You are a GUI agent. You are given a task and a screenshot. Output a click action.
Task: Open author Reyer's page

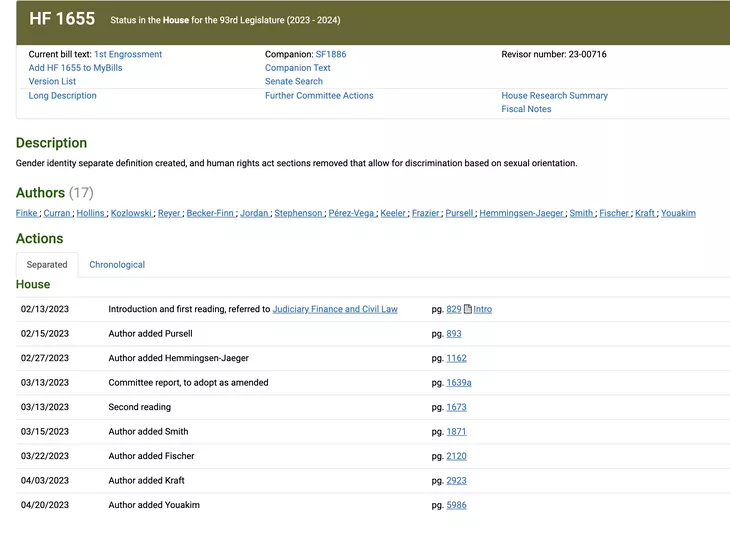(x=169, y=213)
